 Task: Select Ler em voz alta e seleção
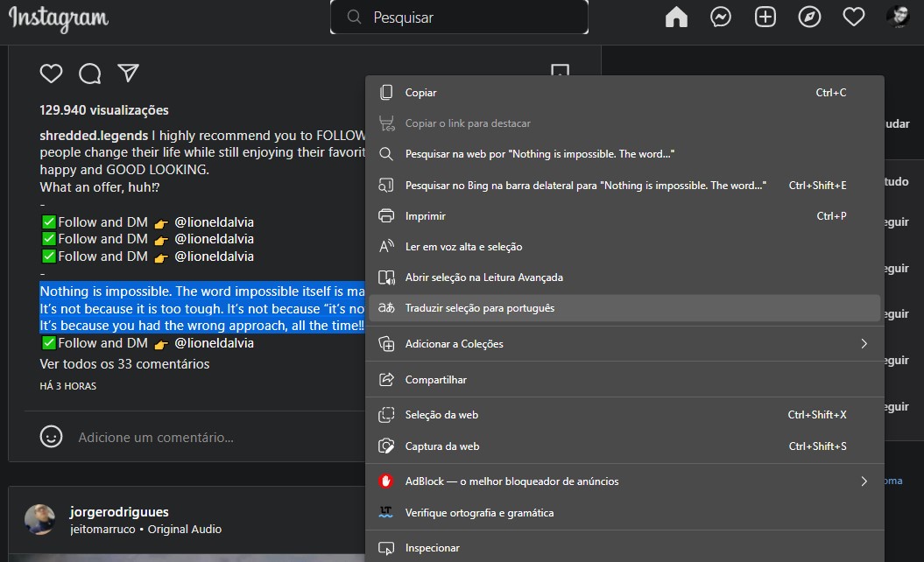point(624,247)
